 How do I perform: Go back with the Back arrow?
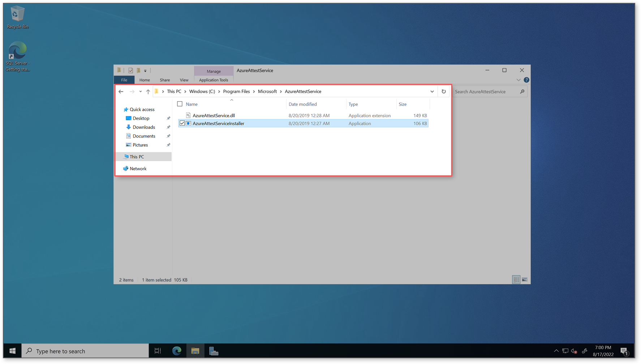coord(121,91)
